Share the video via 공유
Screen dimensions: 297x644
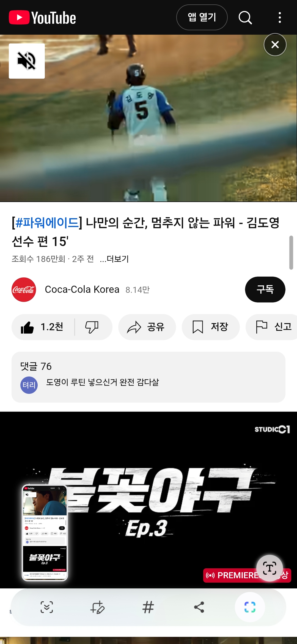pyautogui.click(x=147, y=327)
